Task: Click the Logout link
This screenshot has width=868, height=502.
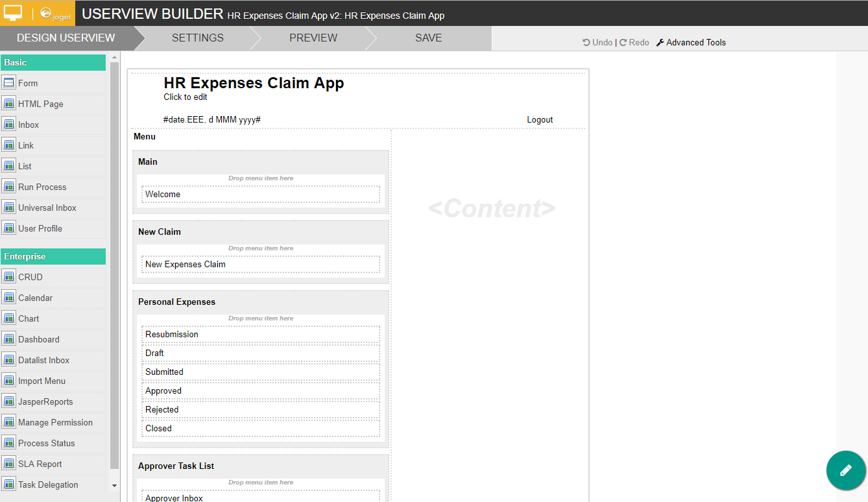Action: (540, 119)
